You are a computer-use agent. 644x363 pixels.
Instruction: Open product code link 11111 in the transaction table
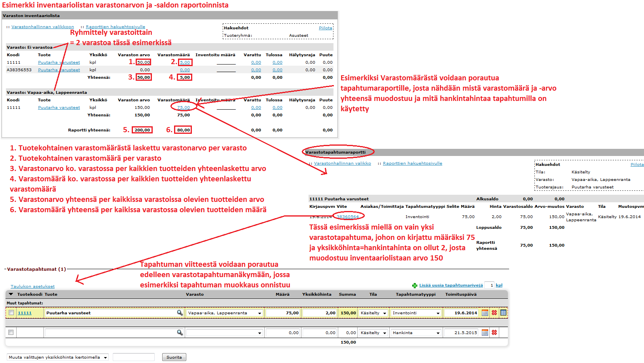tap(25, 313)
